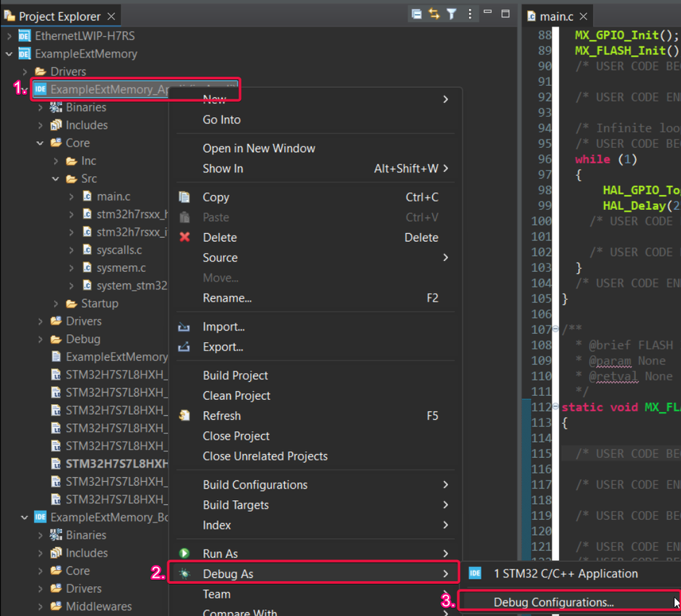This screenshot has height=616, width=681.
Task: Open the Project Explorer filter icon
Action: tap(451, 14)
